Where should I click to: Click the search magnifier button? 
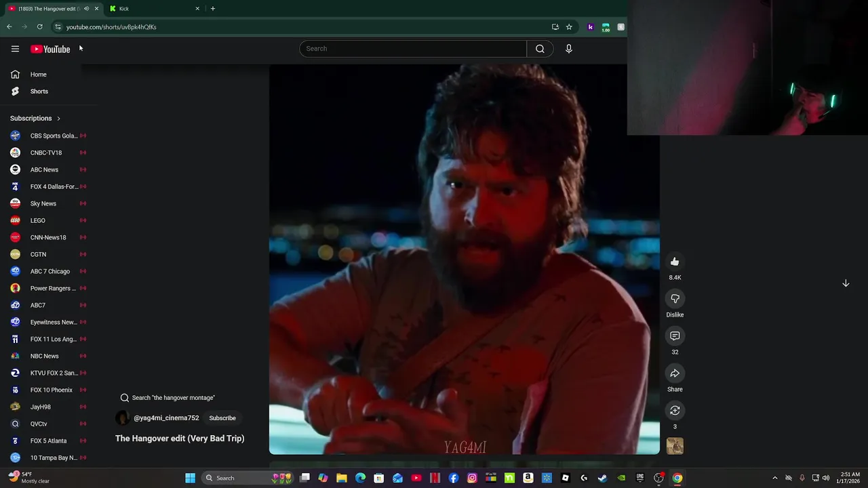540,49
